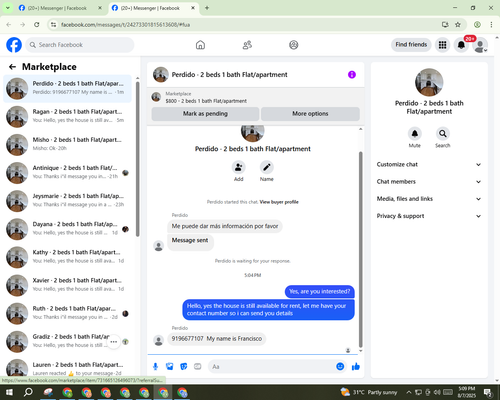Expand Media, files and links section
The image size is (500, 400).
coord(429,199)
